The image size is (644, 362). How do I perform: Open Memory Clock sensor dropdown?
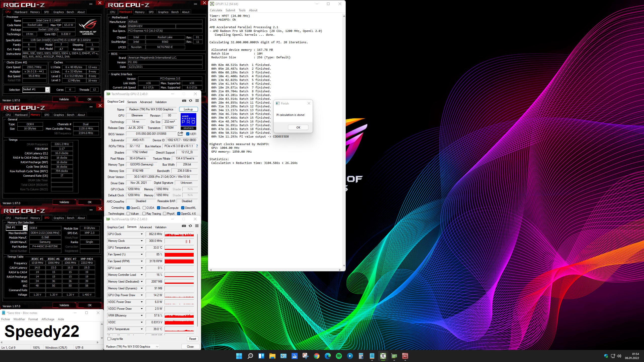tap(142, 241)
